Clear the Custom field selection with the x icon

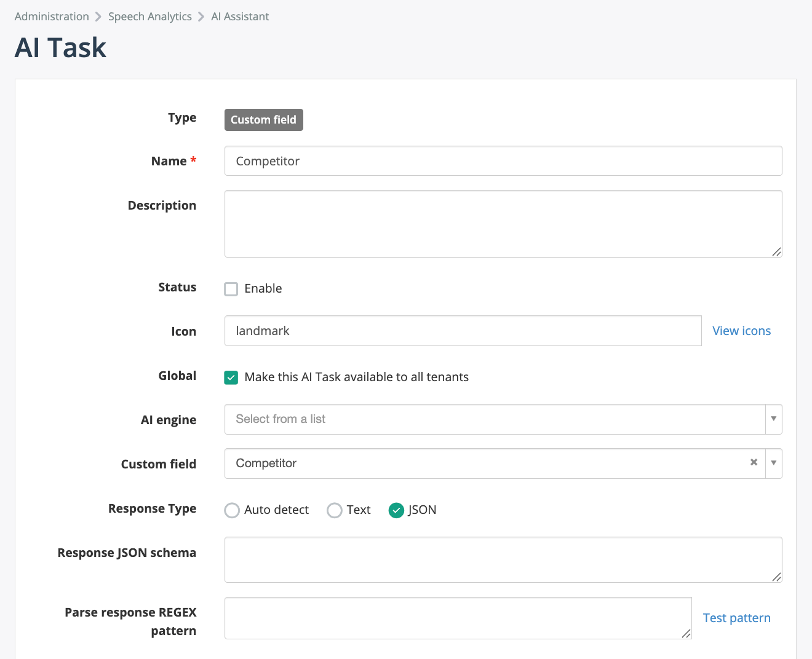pyautogui.click(x=754, y=462)
